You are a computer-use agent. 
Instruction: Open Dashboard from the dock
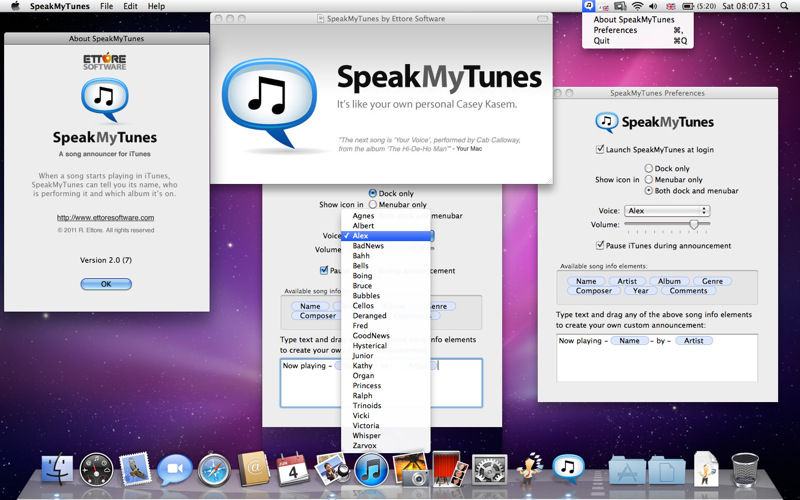click(96, 469)
